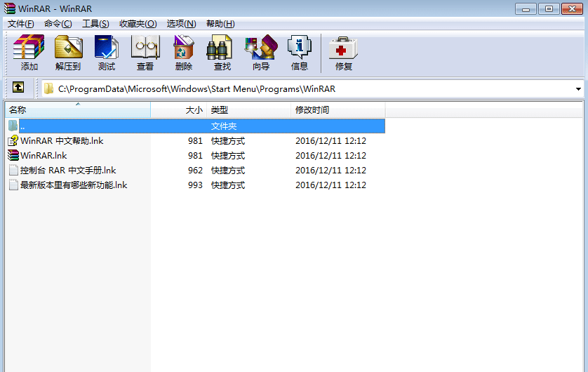
Task: Click icon of WinRAR 中文帮助.lnk
Action: [13, 140]
